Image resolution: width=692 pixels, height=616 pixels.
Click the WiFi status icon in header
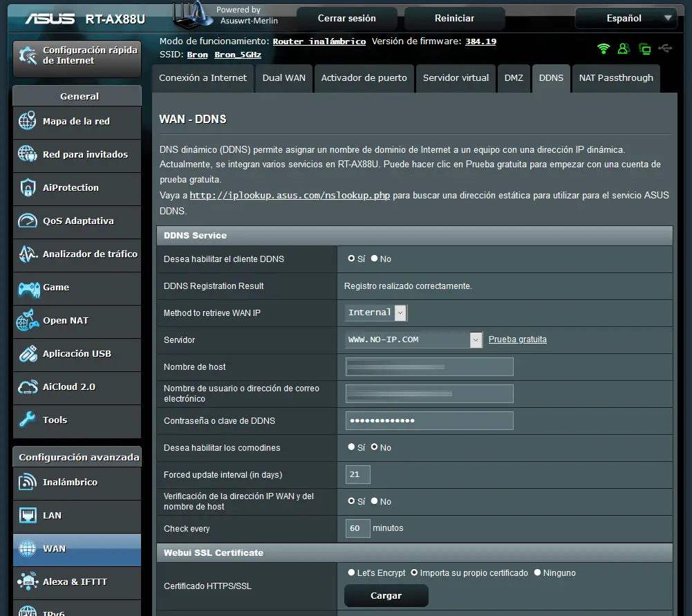604,48
